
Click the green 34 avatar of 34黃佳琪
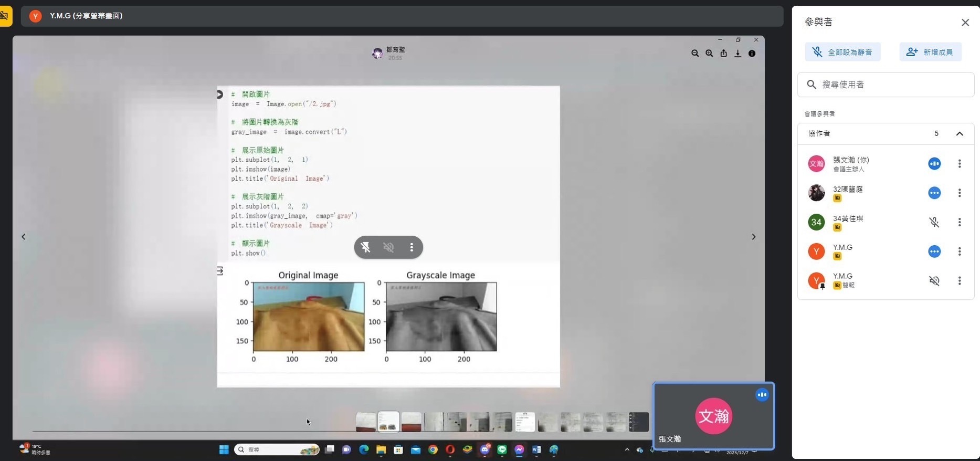pos(816,222)
